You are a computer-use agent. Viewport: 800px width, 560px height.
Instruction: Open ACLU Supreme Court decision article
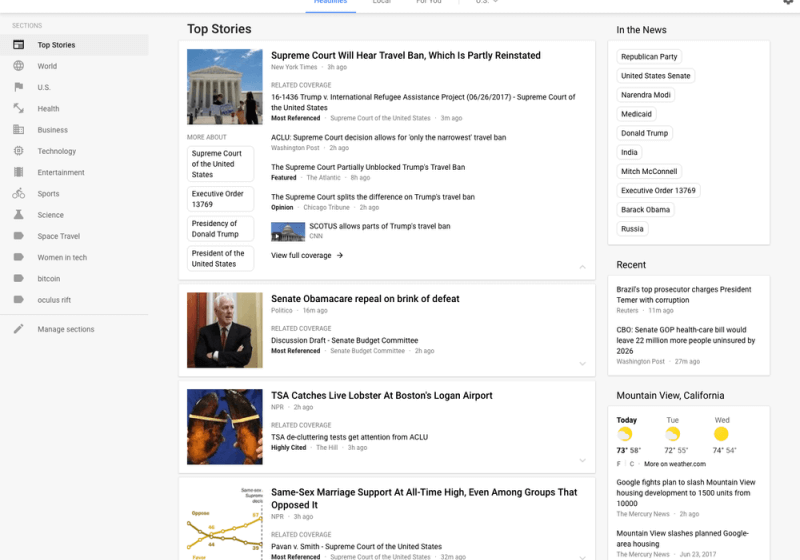[388, 137]
